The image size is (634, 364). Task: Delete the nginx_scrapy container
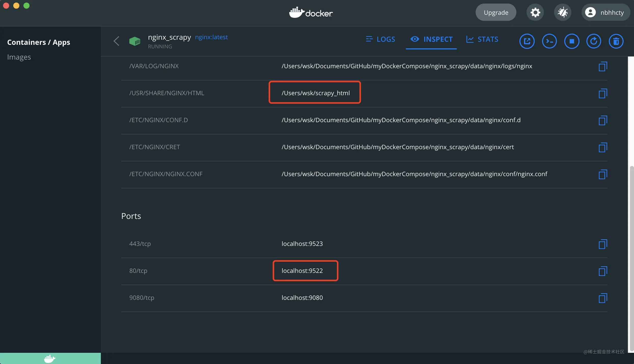point(616,41)
